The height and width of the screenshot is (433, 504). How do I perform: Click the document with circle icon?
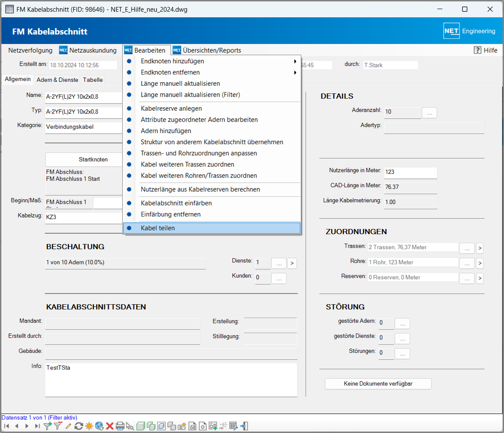click(203, 426)
